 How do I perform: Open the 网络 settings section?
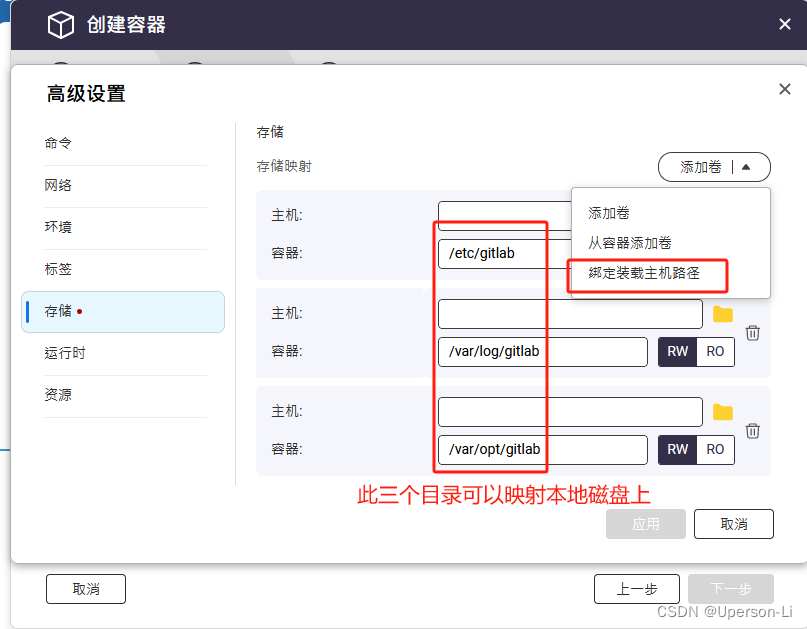coord(125,185)
